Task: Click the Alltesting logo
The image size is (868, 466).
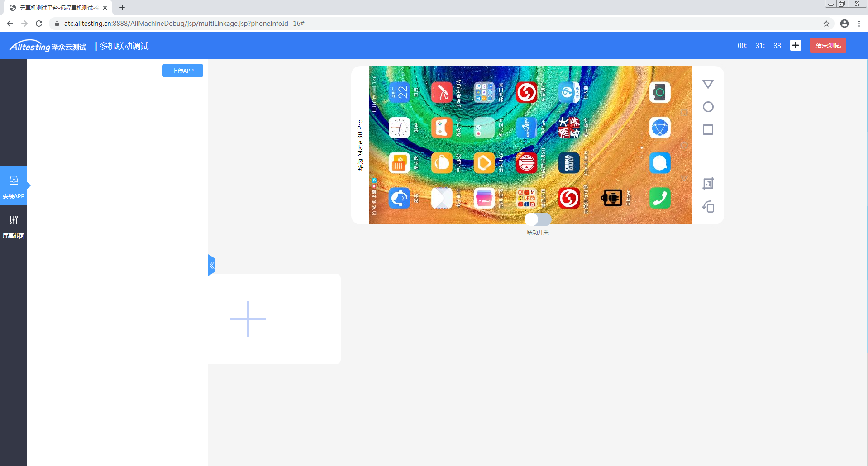Action: [48, 46]
